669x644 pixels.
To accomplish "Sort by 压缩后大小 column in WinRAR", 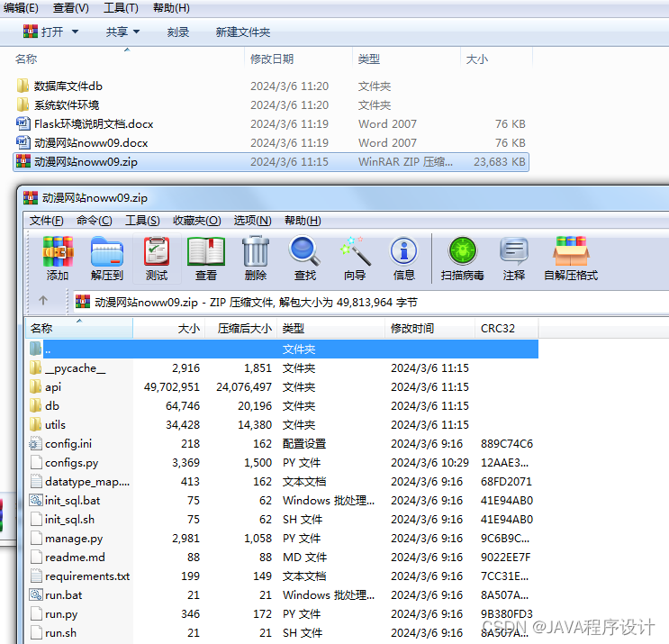I will (241, 328).
